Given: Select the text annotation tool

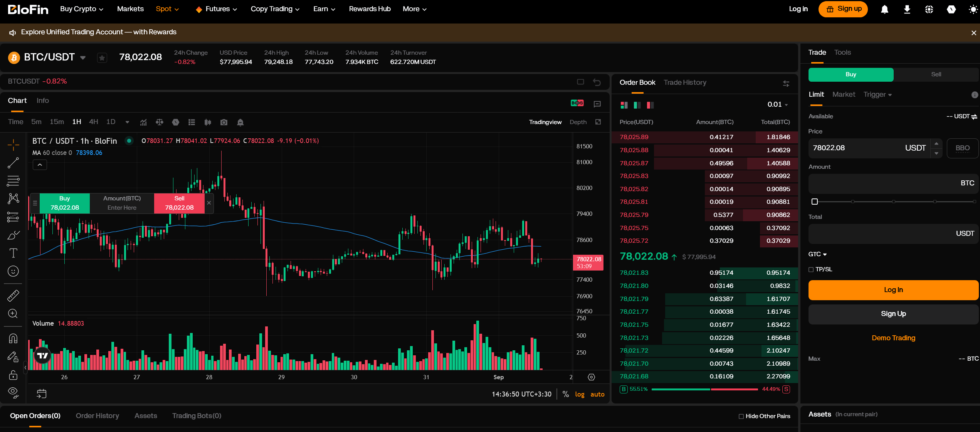Looking at the screenshot, I should pos(13,253).
